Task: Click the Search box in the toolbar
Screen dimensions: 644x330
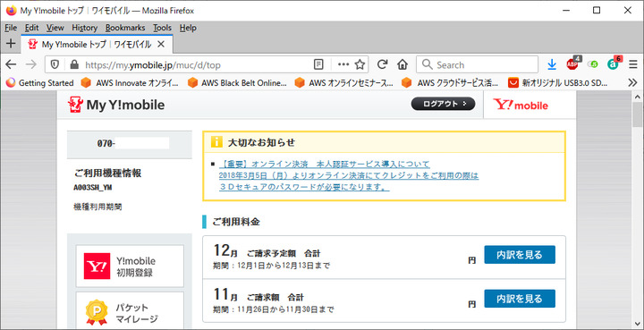Action: pos(478,64)
